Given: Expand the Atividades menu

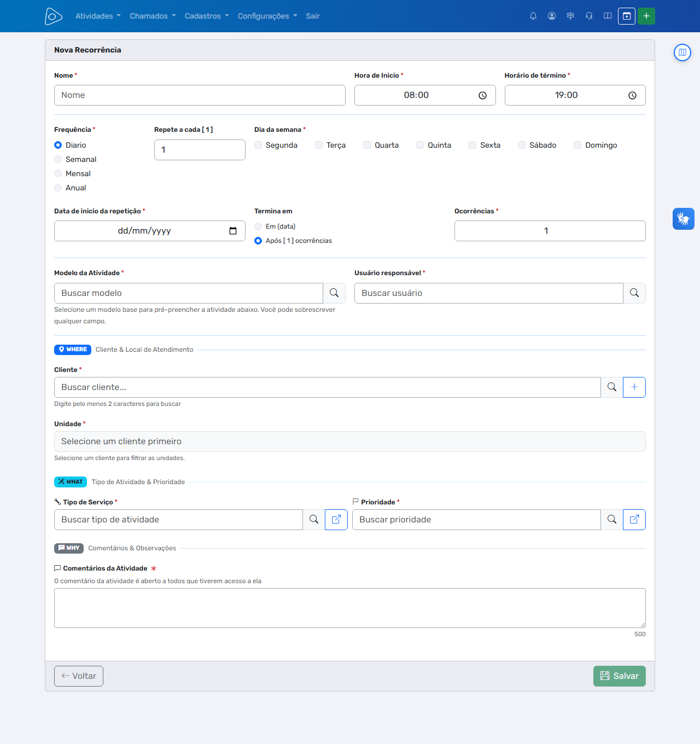Looking at the screenshot, I should point(98,16).
